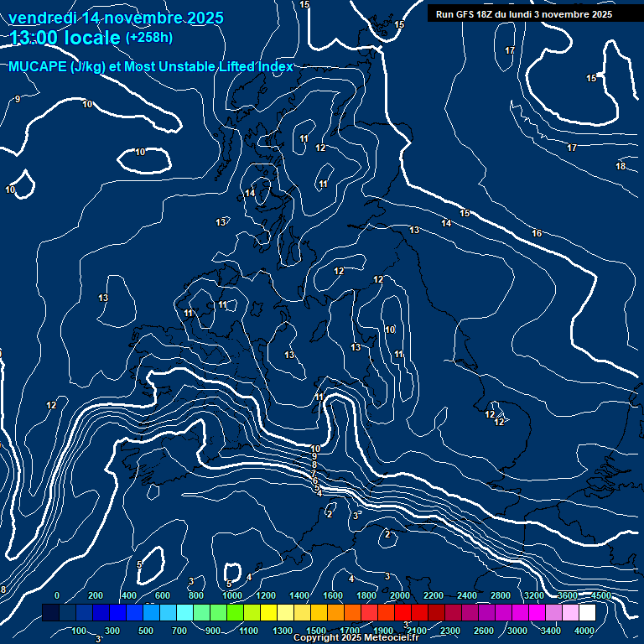The image size is (644, 644).
Task: Click the magenta swatch above 3000
Action: pyautogui.click(x=520, y=613)
